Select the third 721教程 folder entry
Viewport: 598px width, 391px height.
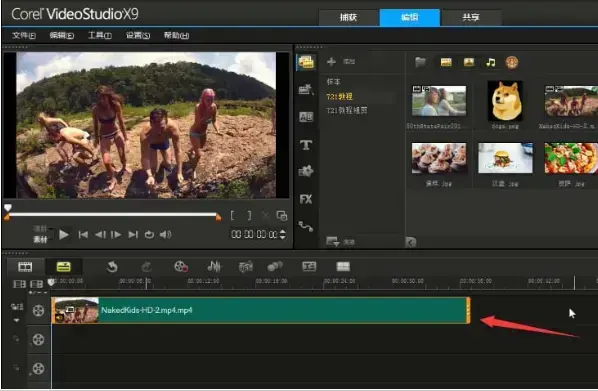347,111
